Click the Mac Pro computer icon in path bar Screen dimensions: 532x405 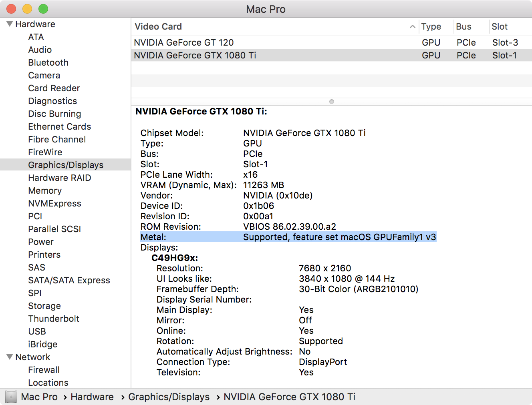pyautogui.click(x=11, y=397)
